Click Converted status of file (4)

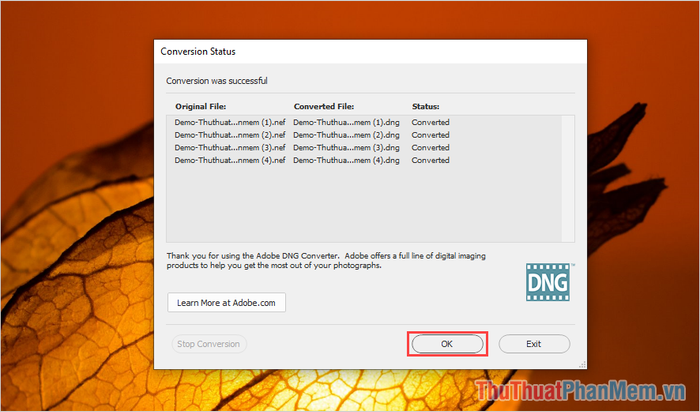pyautogui.click(x=430, y=160)
